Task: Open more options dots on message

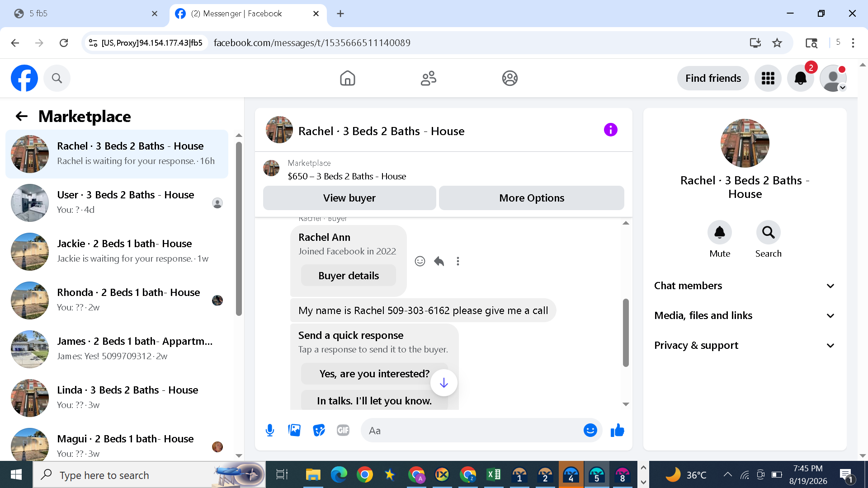Action: pyautogui.click(x=458, y=261)
